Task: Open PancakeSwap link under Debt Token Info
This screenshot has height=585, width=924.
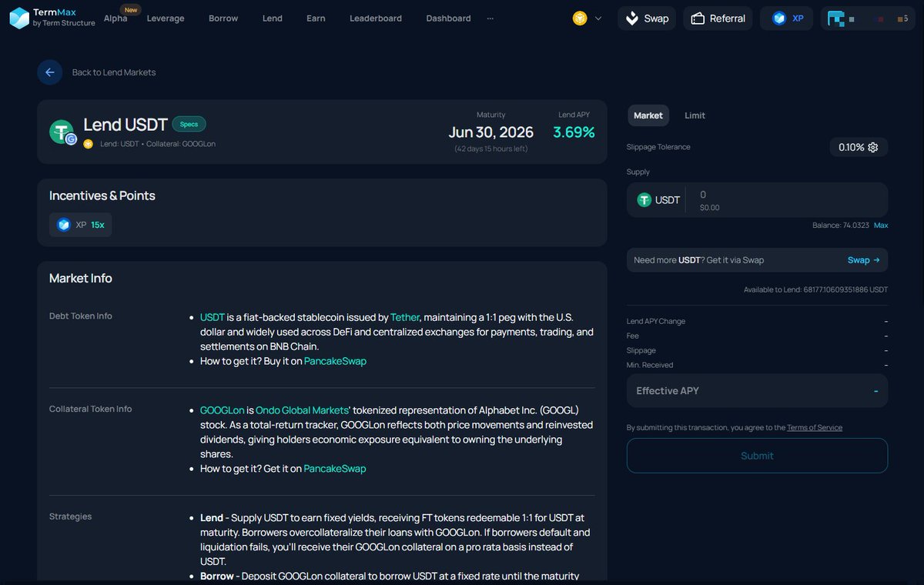Action: [x=335, y=361]
